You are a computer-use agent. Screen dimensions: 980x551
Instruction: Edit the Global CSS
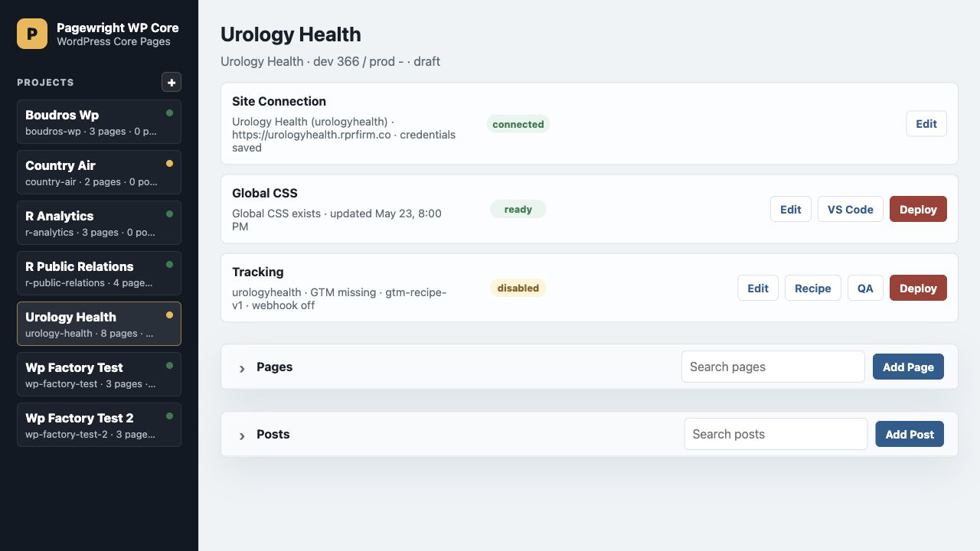coord(791,209)
